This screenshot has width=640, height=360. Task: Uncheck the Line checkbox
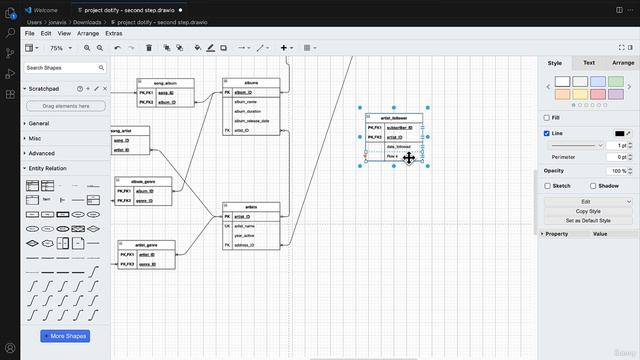(547, 133)
